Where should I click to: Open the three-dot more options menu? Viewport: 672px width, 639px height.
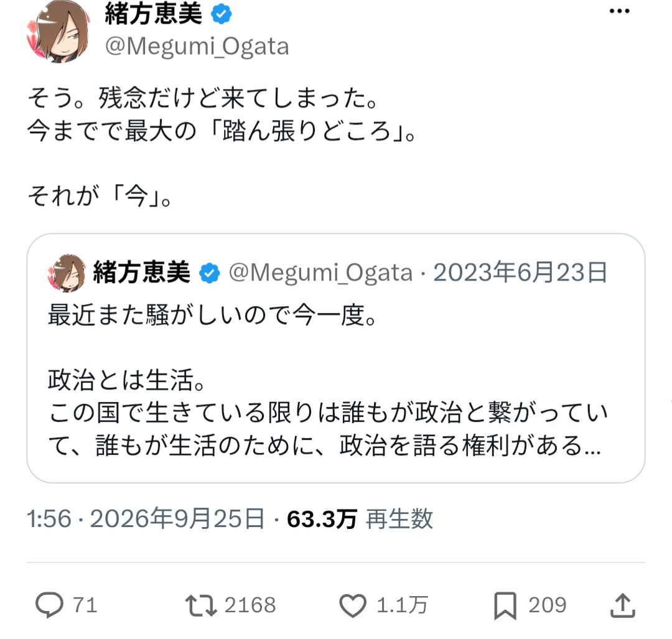[x=619, y=11]
